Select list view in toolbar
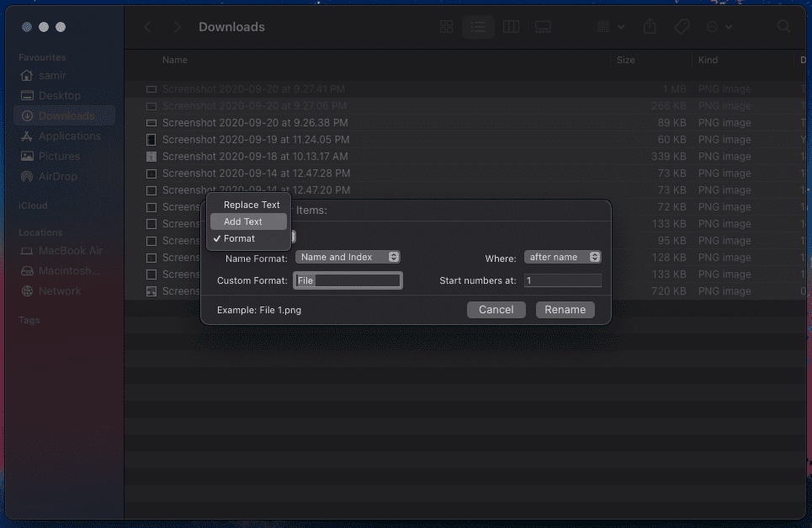 (478, 27)
